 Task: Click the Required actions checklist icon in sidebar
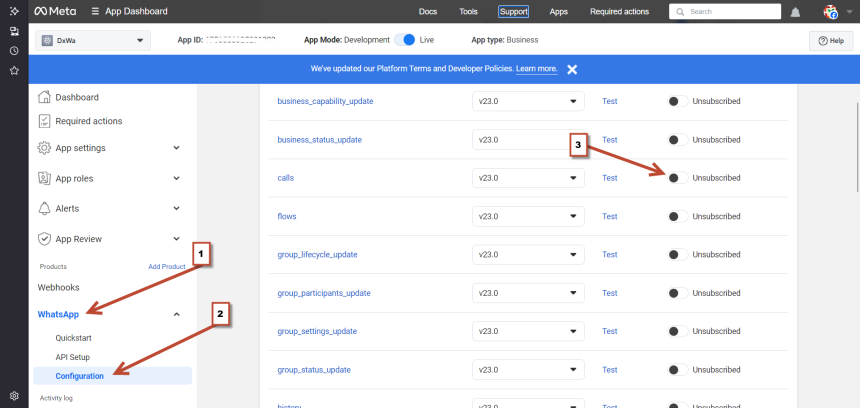pos(44,121)
